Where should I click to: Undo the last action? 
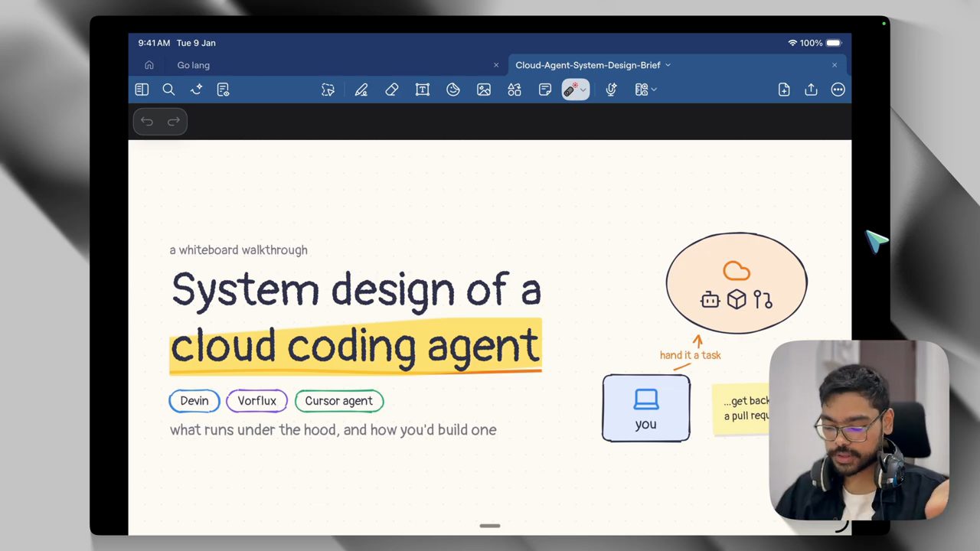147,122
